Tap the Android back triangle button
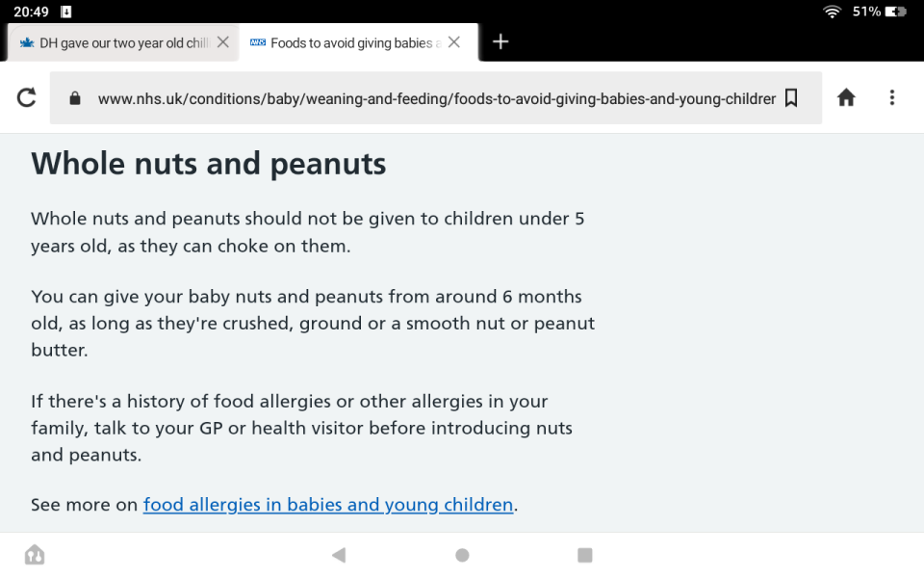 (x=339, y=555)
